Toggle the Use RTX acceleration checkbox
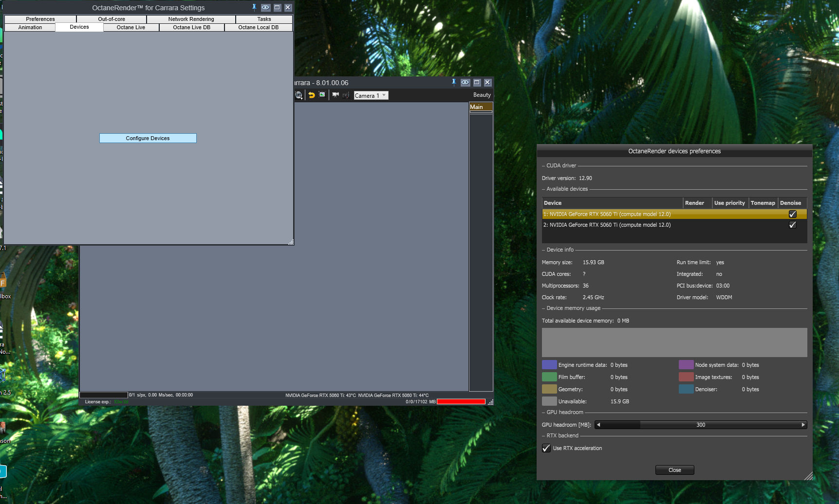The image size is (839, 504). (546, 448)
